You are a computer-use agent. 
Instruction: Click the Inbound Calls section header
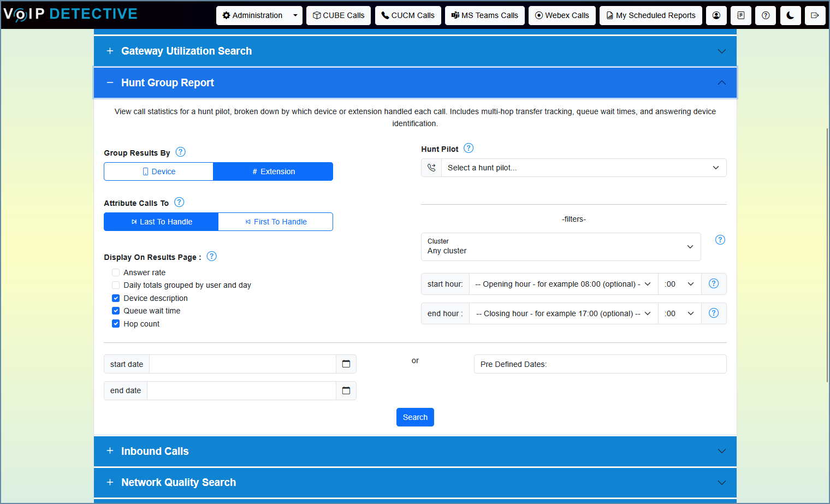(415, 451)
